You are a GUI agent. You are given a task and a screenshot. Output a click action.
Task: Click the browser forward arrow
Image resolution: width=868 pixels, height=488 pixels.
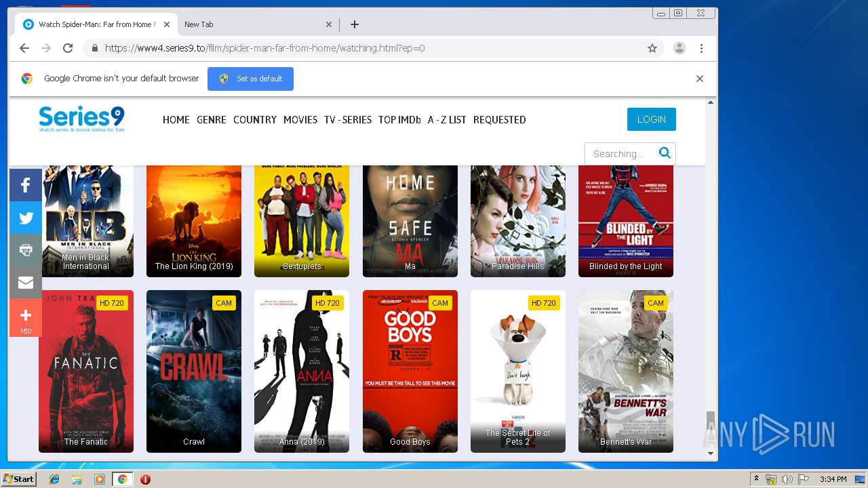point(46,48)
